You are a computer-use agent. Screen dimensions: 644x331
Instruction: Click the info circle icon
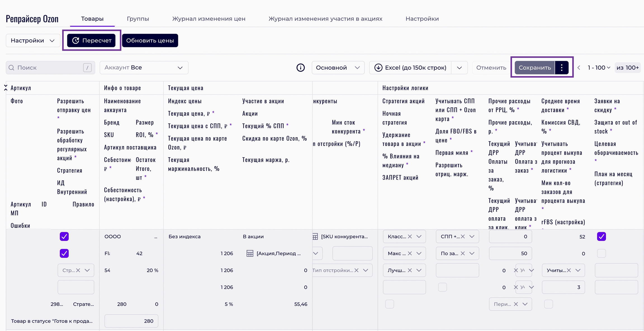(x=300, y=68)
